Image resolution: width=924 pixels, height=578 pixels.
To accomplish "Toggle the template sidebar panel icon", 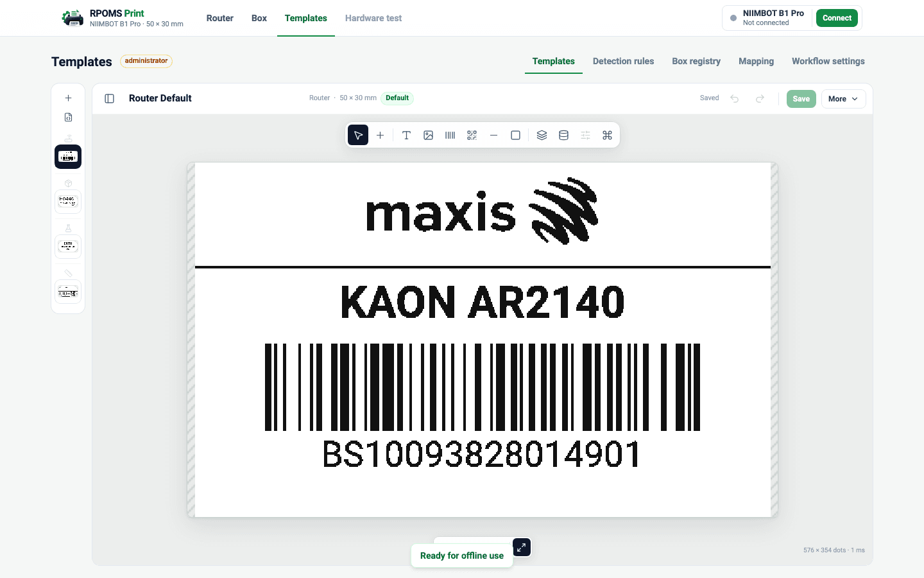I will click(110, 98).
